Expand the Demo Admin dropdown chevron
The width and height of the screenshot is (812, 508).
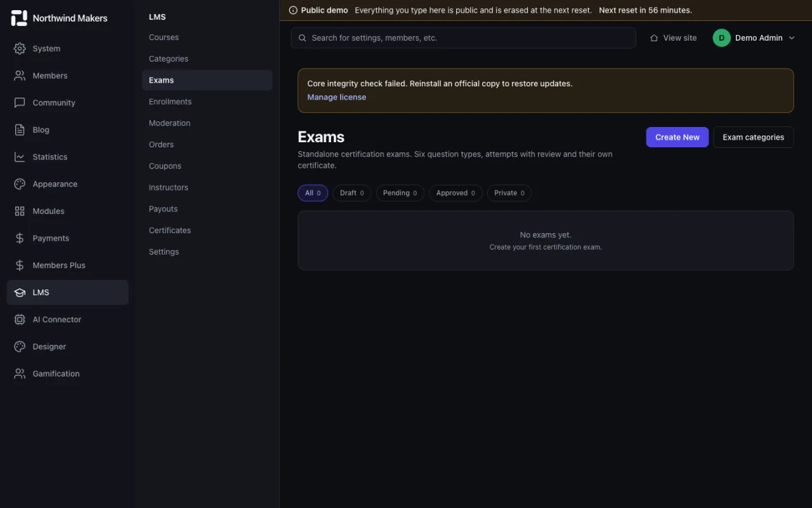(792, 38)
